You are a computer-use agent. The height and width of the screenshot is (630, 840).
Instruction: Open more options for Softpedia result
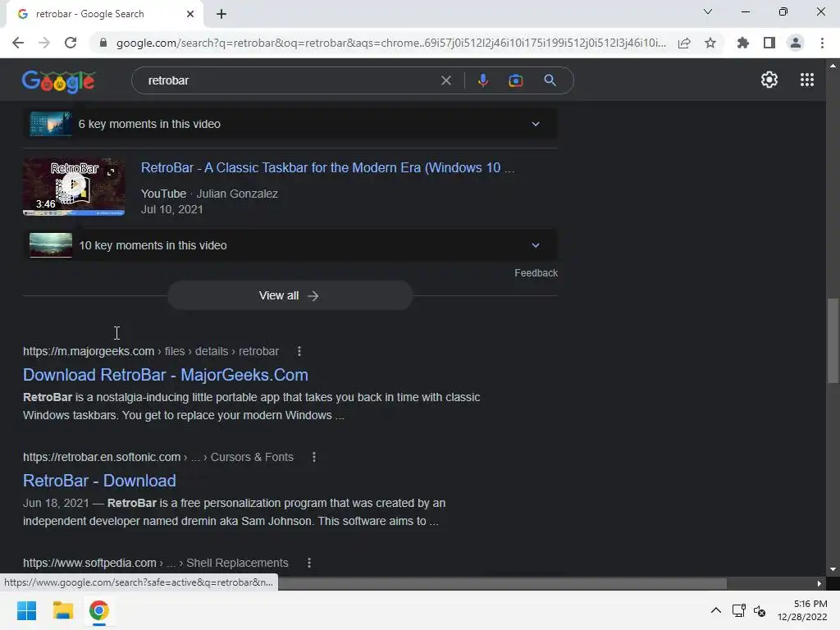click(309, 563)
